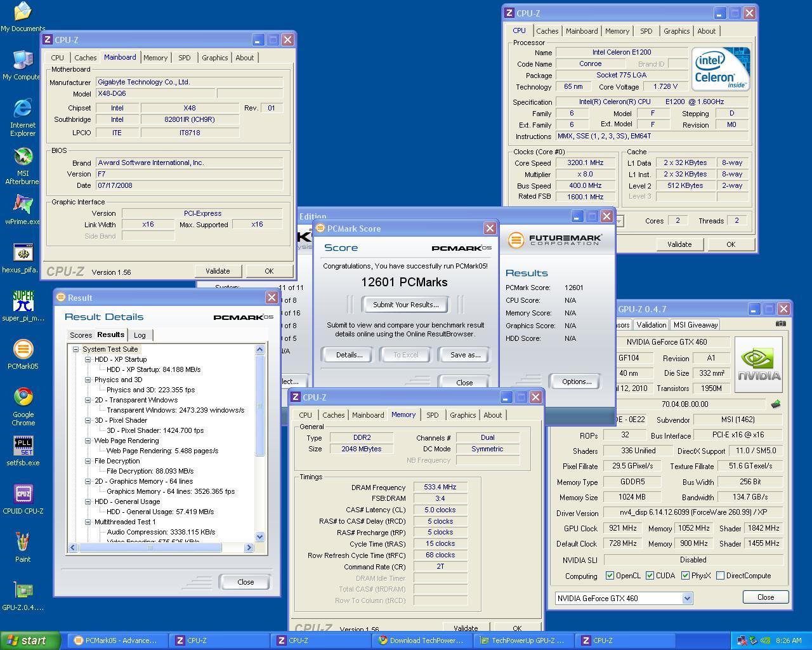This screenshot has height=650, width=812.
Task: Click the Options button in Results panel
Action: [576, 381]
